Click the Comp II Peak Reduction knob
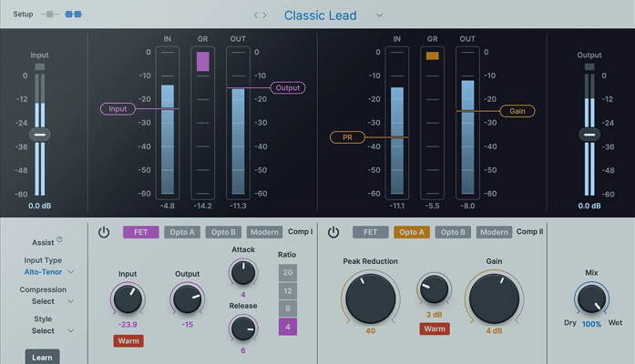 (371, 297)
